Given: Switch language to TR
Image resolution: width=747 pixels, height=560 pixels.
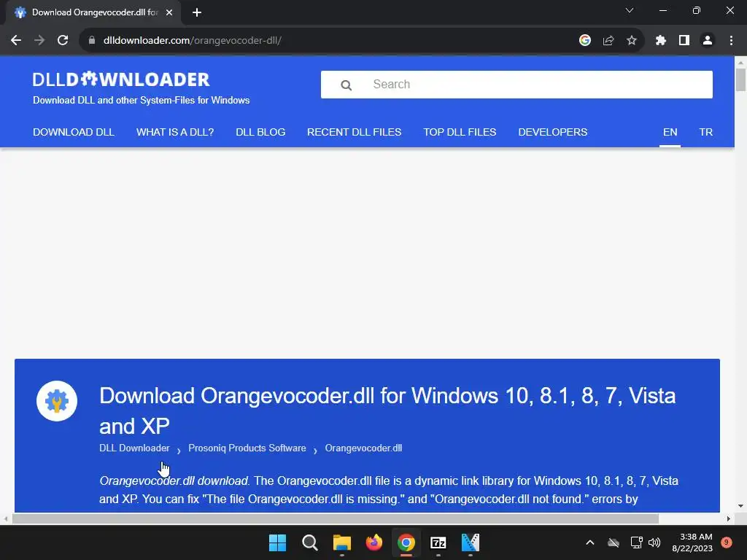Looking at the screenshot, I should (705, 133).
